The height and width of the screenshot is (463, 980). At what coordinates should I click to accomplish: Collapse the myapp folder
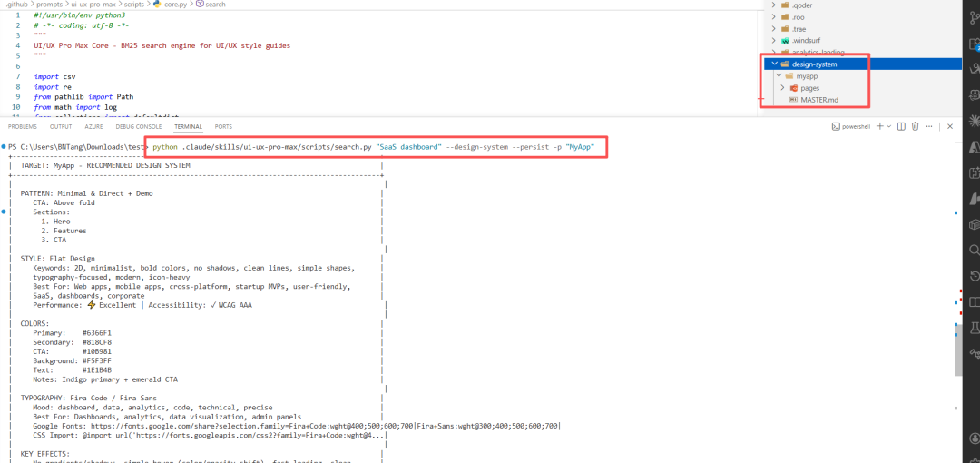pyautogui.click(x=779, y=75)
